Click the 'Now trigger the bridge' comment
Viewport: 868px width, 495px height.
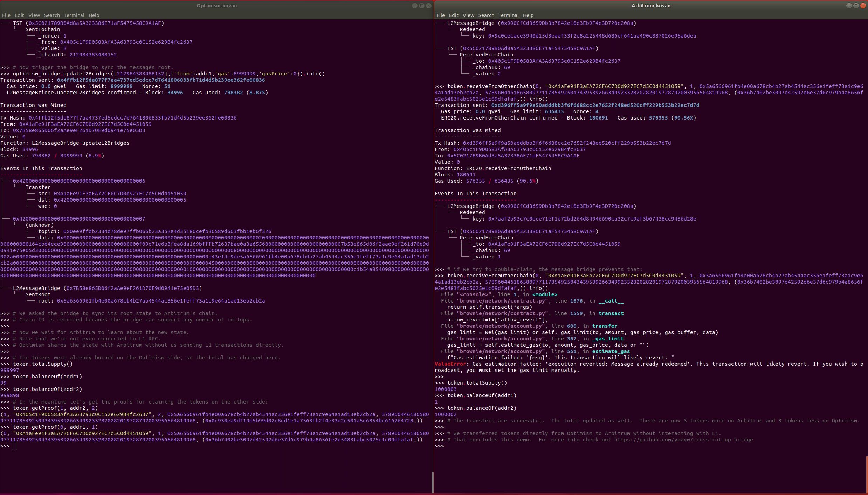pyautogui.click(x=93, y=67)
